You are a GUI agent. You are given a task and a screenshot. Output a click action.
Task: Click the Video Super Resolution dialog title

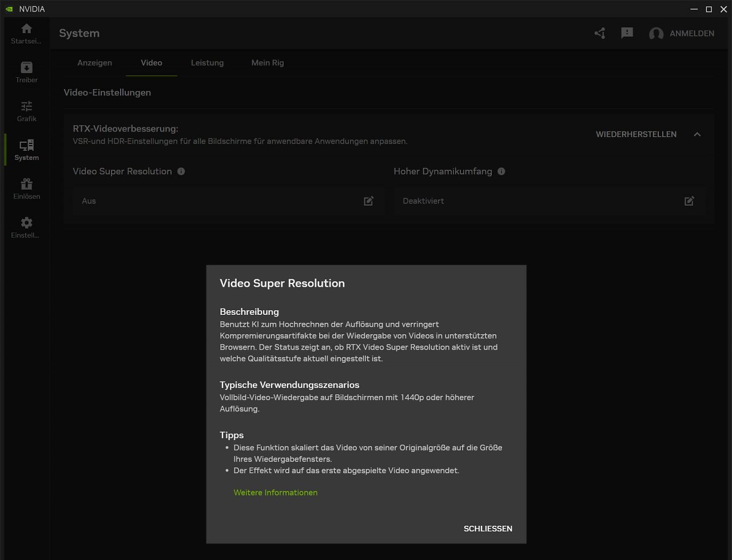tap(283, 283)
